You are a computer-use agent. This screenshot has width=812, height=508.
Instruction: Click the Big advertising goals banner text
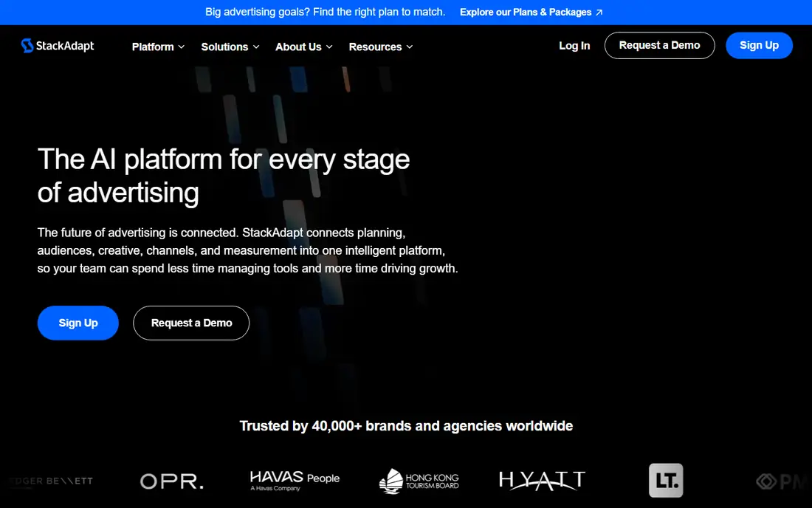(x=326, y=12)
